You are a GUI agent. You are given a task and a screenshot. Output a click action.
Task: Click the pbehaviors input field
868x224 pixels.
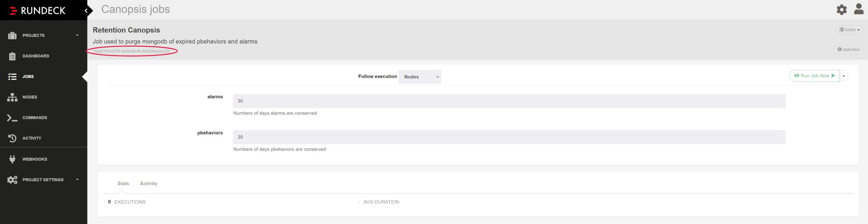tap(509, 137)
